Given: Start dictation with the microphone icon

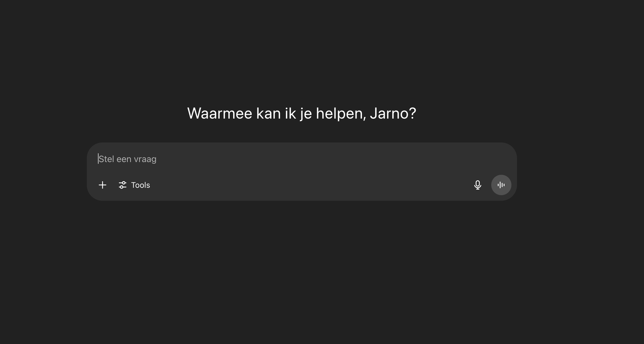Looking at the screenshot, I should point(478,185).
